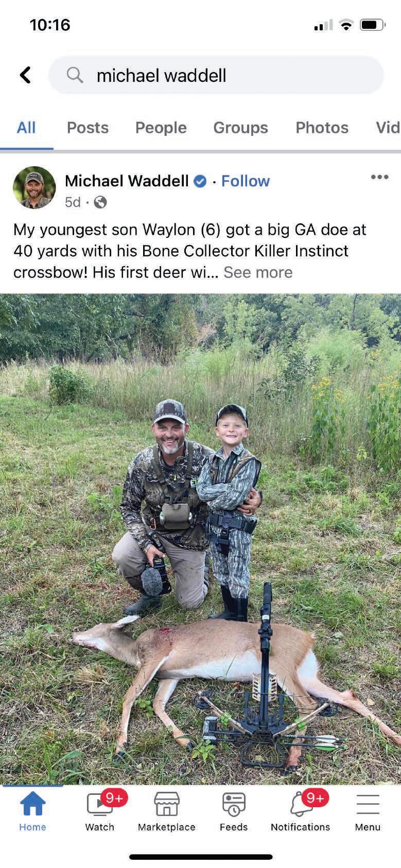Tap the blue verified badge
The height and width of the screenshot is (868, 401).
(x=200, y=181)
